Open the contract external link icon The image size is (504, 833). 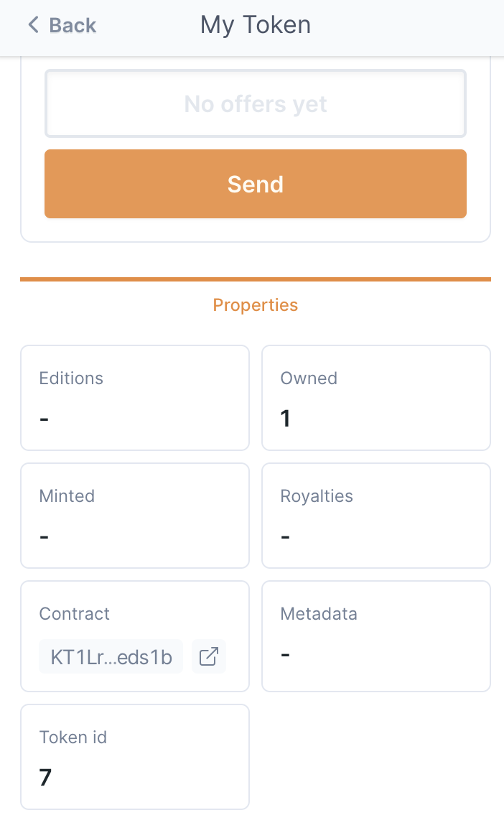[x=208, y=656]
